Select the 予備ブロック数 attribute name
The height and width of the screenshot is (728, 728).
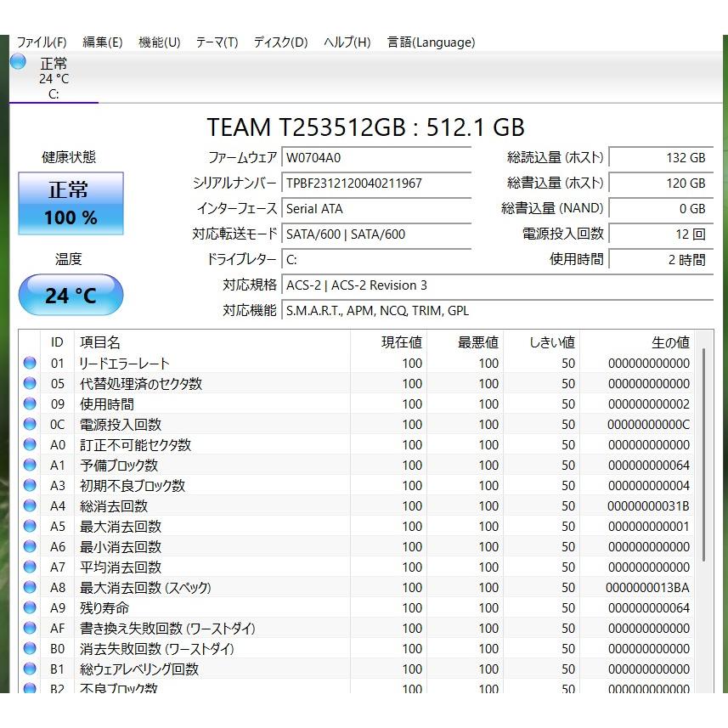pyautogui.click(x=118, y=466)
